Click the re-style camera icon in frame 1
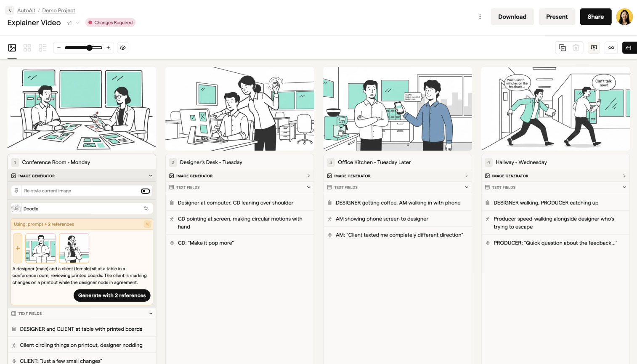The image size is (637, 364). pyautogui.click(x=16, y=191)
